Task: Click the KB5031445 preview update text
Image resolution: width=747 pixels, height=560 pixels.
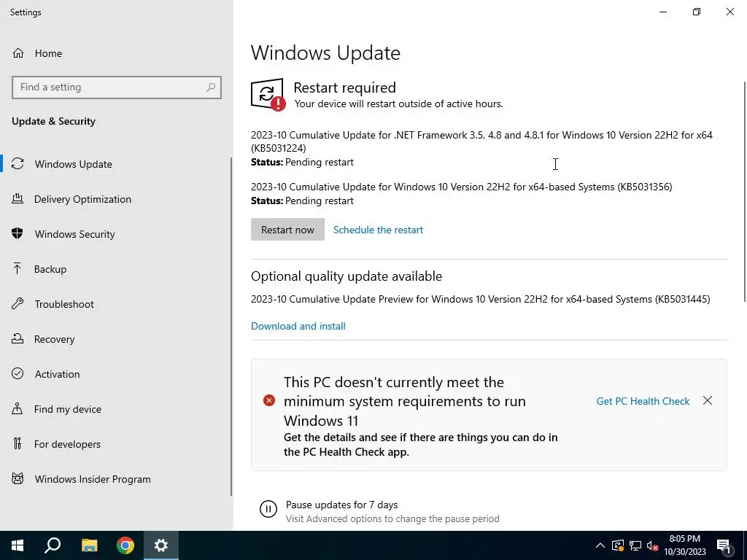Action: tap(480, 299)
